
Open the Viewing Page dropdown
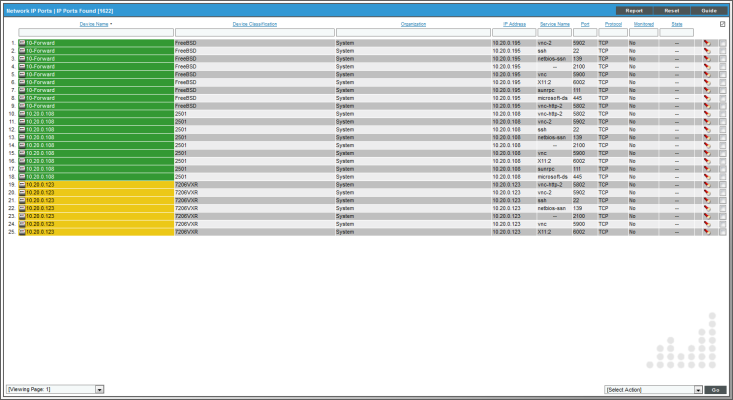(x=55, y=389)
